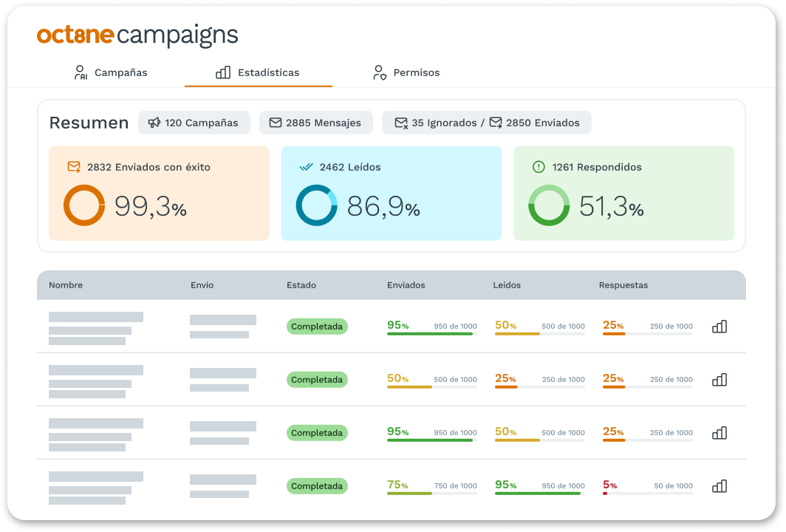Open the 2832 Enviados con éxito summary card

click(158, 193)
